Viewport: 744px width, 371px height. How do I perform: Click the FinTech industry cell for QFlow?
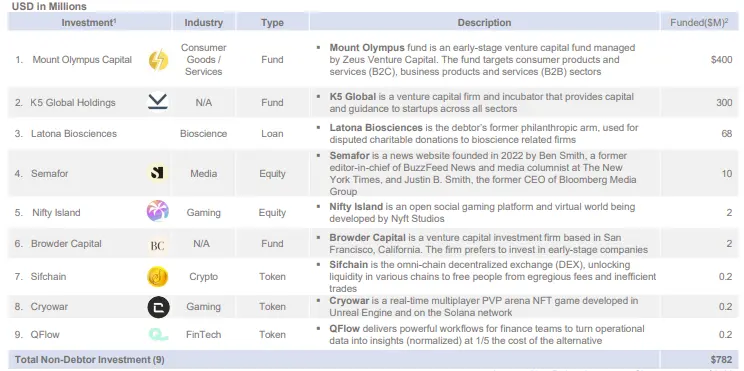point(204,334)
